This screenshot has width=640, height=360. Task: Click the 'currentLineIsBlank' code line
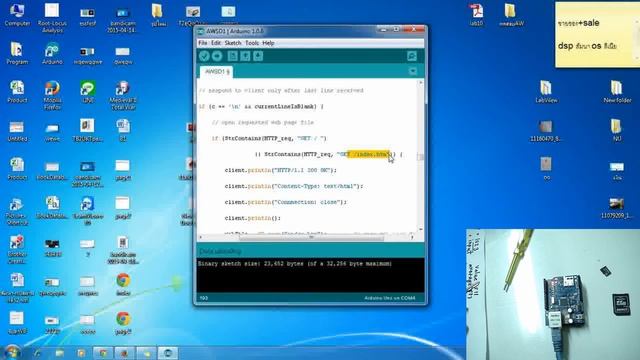(261, 107)
